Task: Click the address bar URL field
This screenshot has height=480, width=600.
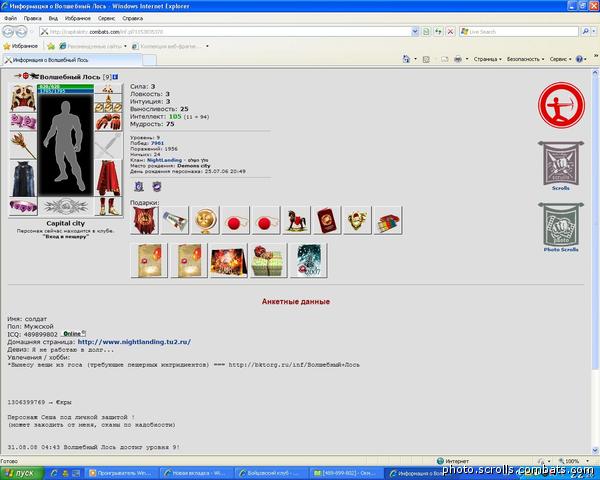Action: (x=225, y=32)
